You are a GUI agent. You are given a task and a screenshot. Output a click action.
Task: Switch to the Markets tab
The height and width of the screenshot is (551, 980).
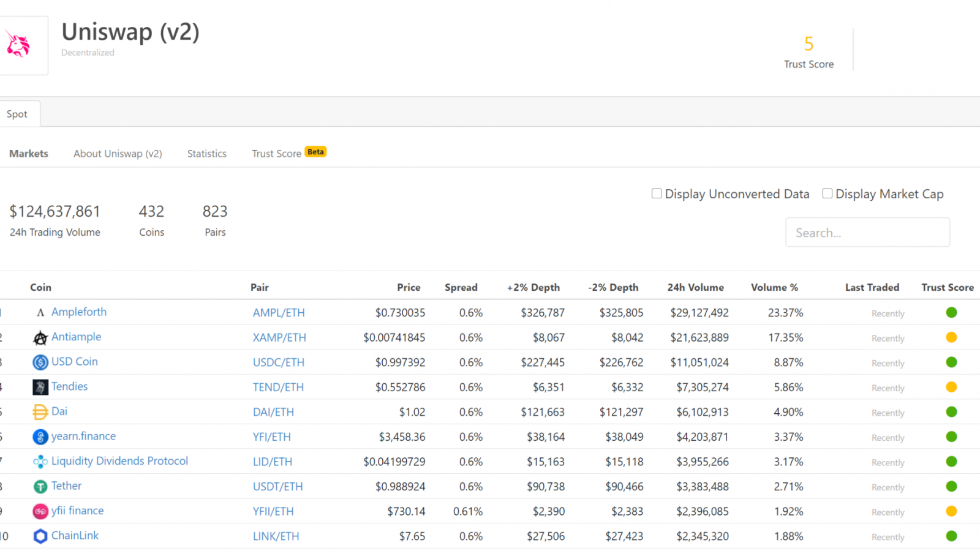(x=29, y=154)
